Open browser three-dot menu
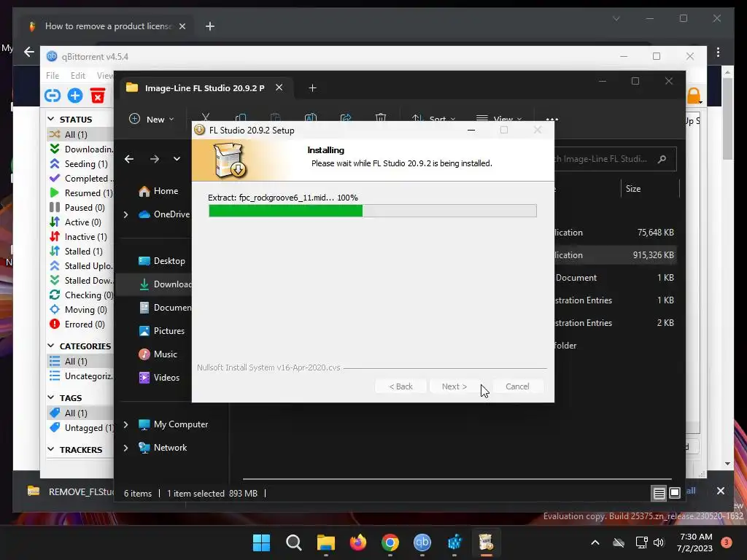Screen dimensions: 747x560 tap(718, 52)
